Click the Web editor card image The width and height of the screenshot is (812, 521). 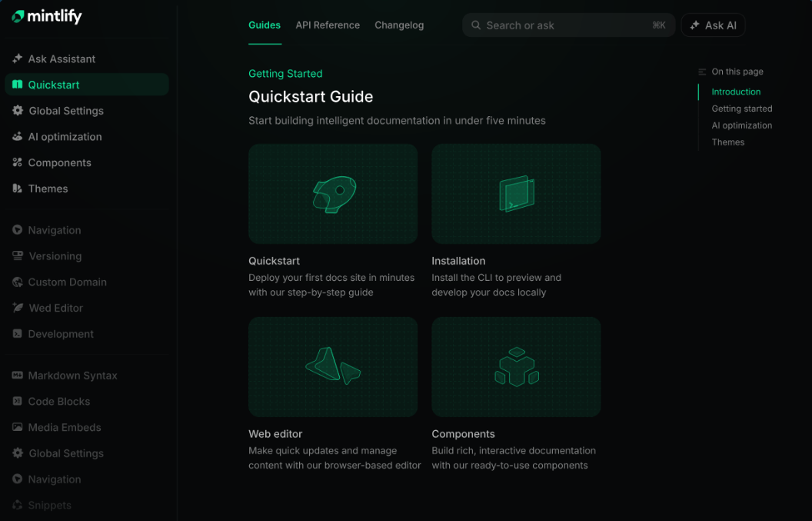click(333, 366)
